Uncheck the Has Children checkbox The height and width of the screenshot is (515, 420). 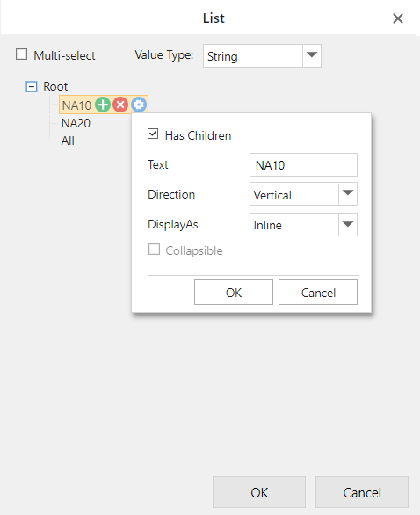click(153, 134)
